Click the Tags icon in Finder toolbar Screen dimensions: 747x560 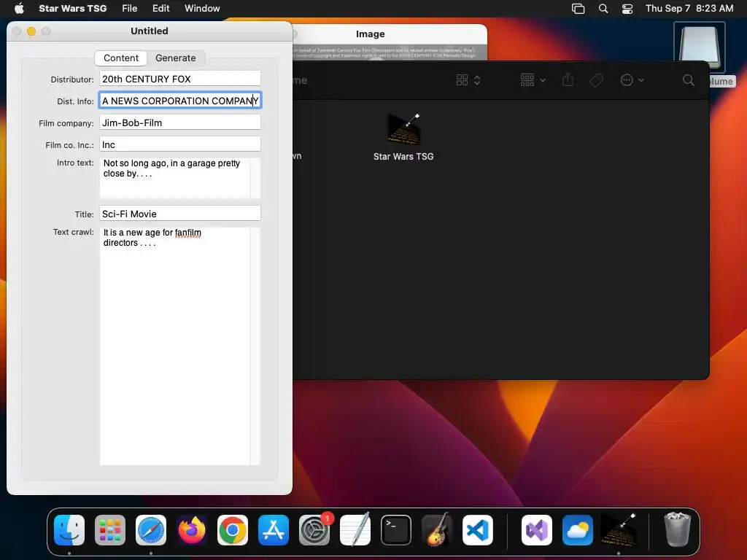pyautogui.click(x=596, y=80)
